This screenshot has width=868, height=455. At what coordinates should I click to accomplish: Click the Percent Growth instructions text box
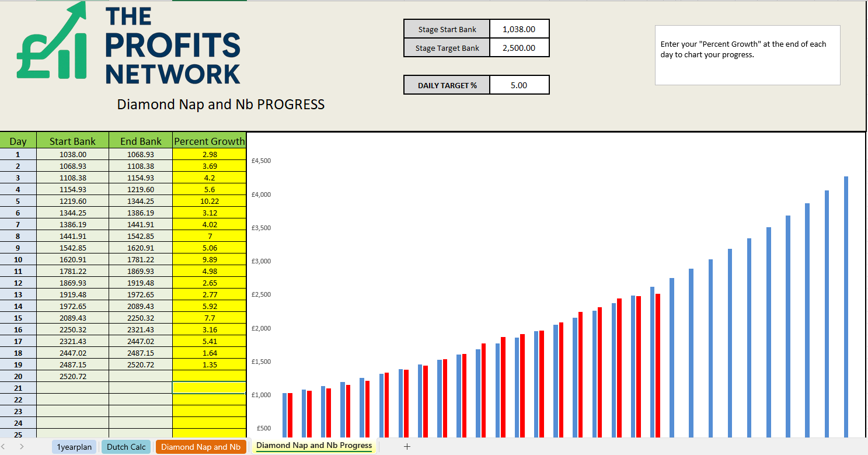747,55
